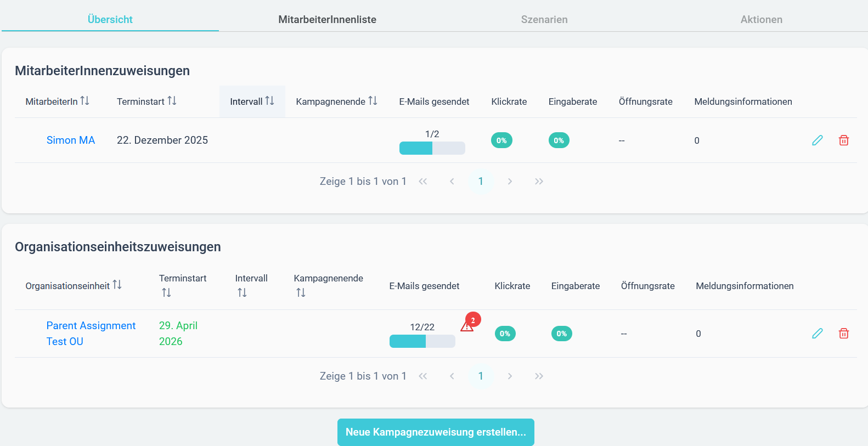Screen dimensions: 868x446
Task: Click the 12/22 emails sent progress bar
Action: [x=422, y=341]
